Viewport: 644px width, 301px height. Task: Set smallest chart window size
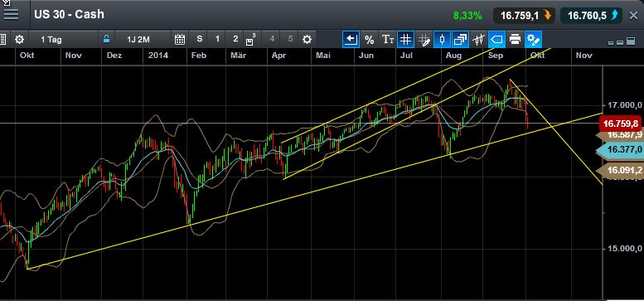coord(611,42)
